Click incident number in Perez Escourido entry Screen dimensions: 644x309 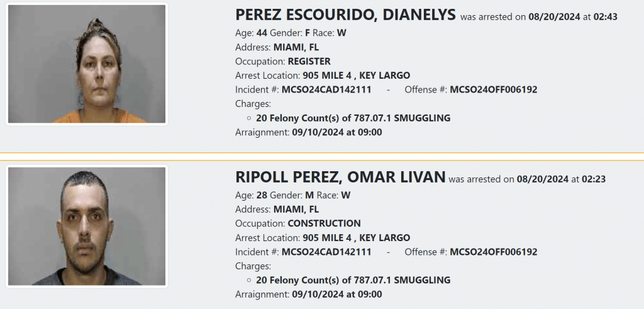[x=326, y=89]
